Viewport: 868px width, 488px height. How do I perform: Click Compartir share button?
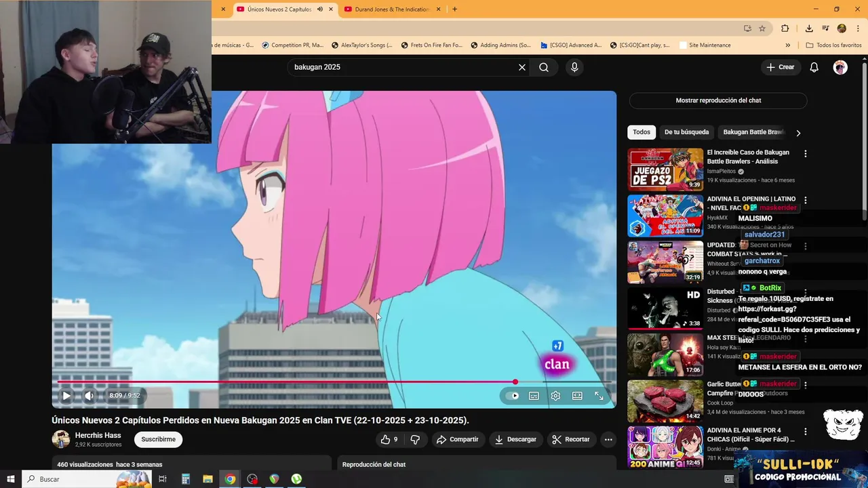pos(457,439)
